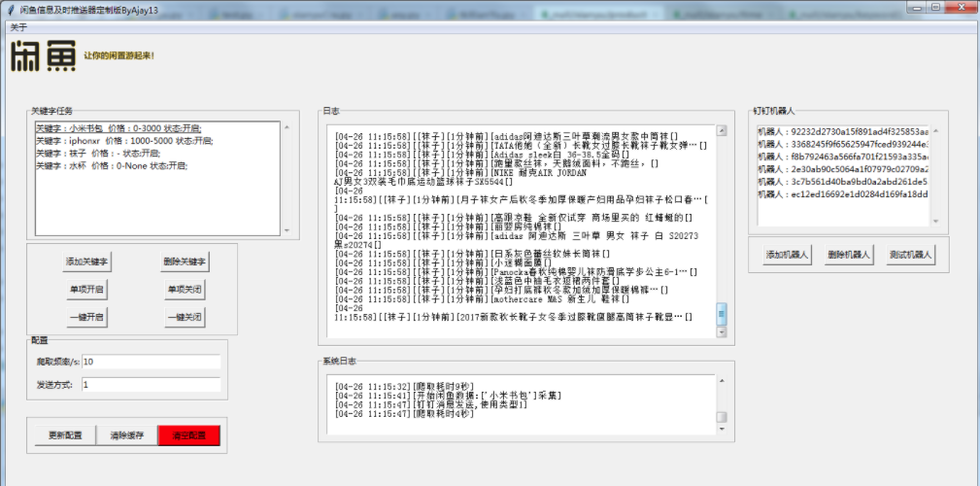Click the 添加关键字 button
This screenshot has width=980, height=486.
tap(86, 261)
